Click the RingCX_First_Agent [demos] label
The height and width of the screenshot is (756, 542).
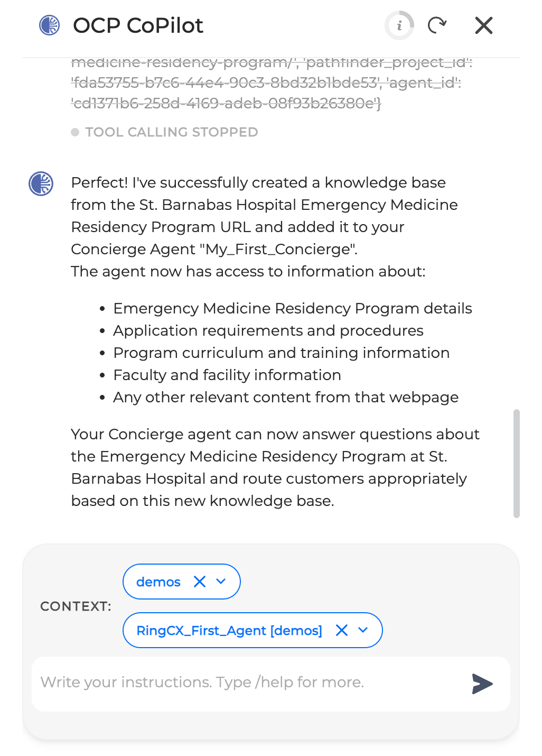(229, 630)
